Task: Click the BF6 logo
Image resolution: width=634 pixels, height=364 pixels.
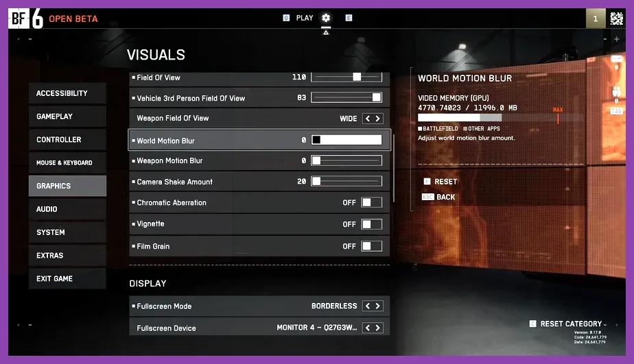Action: pos(26,19)
